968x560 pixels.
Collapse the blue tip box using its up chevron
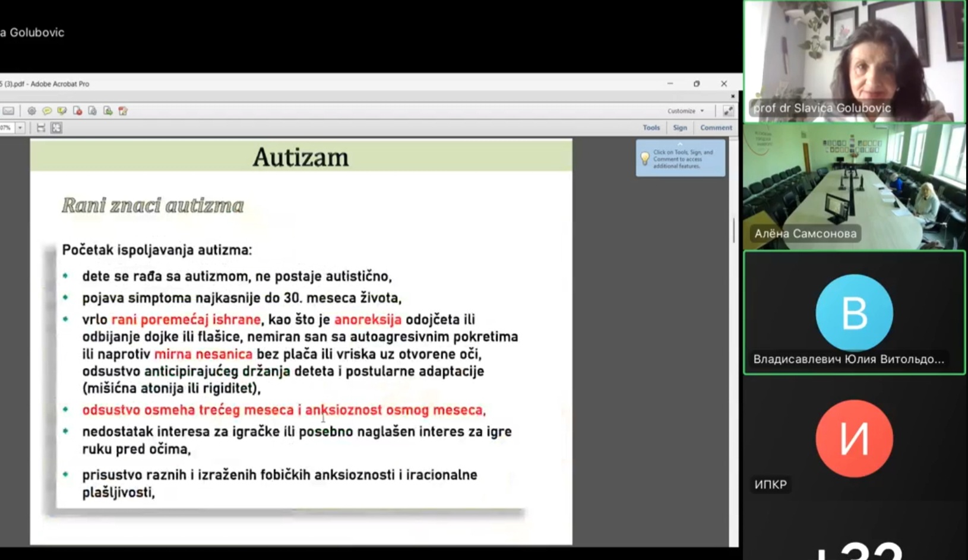pyautogui.click(x=680, y=144)
